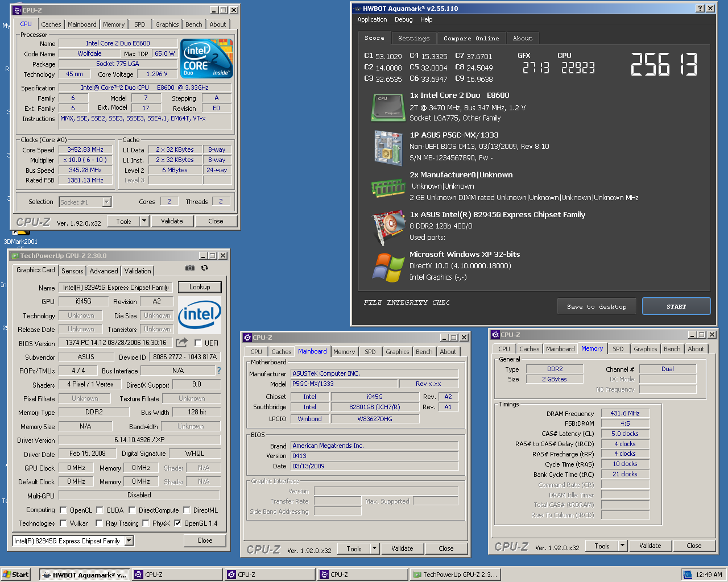Screen dimensions: 728x582
Task: Switch to the Advanced tab in GPU-Z
Action: coord(104,271)
